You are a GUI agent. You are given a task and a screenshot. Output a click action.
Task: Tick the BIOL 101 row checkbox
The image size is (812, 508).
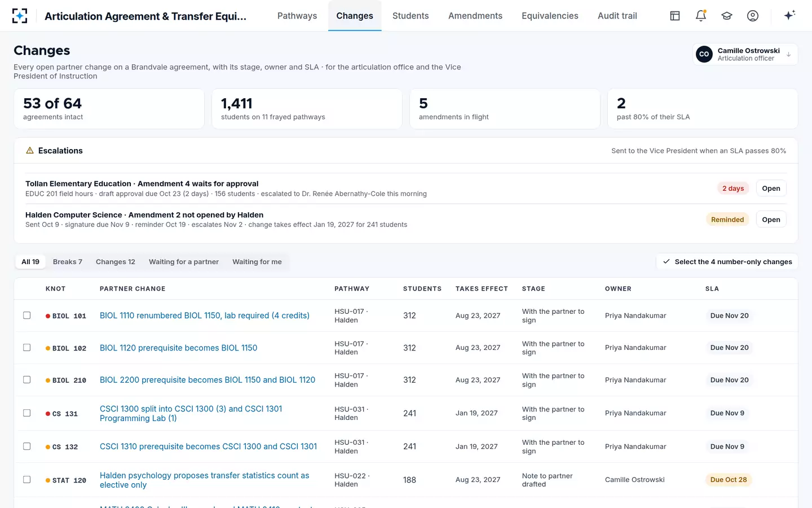(27, 316)
